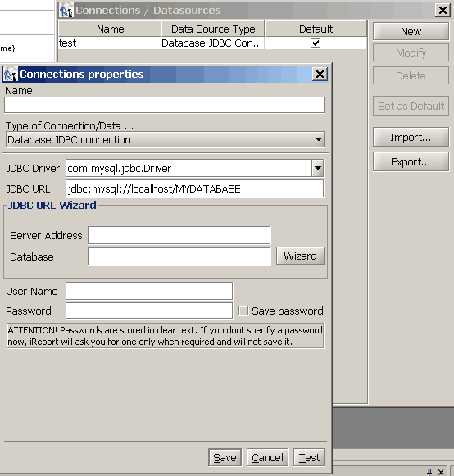Toggle the Default checkbox for test connection
454x476 pixels.
click(316, 43)
